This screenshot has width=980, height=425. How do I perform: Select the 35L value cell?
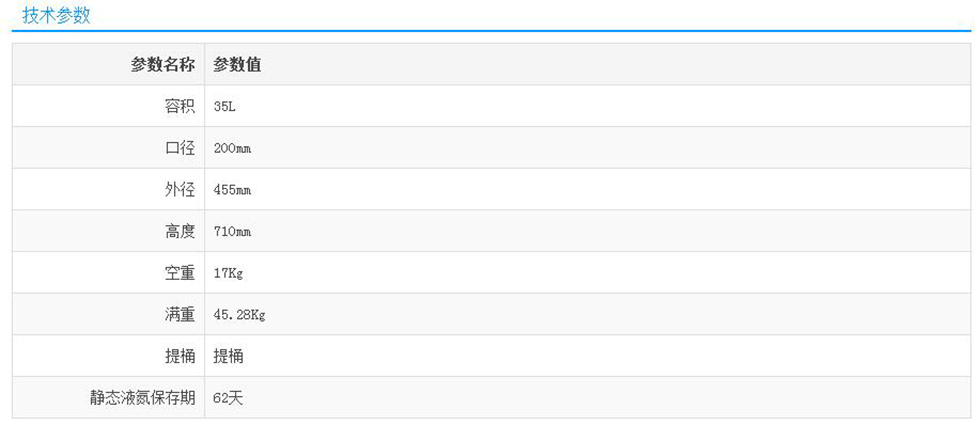(x=225, y=106)
